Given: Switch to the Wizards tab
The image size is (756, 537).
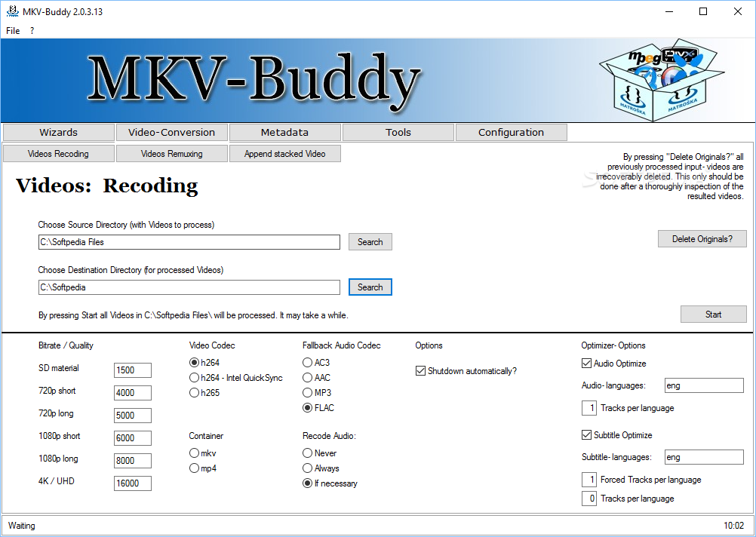Looking at the screenshot, I should pyautogui.click(x=58, y=132).
